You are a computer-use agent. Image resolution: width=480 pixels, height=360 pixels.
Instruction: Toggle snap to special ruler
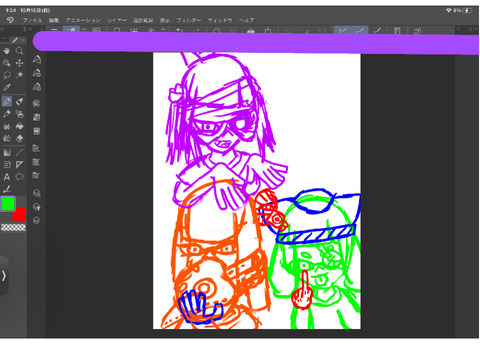(x=360, y=31)
